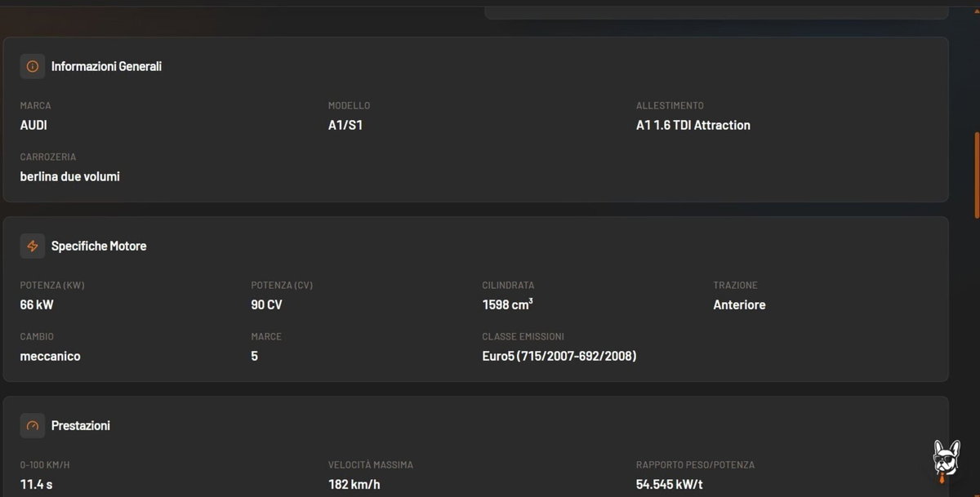Click the CILINDRATA label

(x=509, y=286)
